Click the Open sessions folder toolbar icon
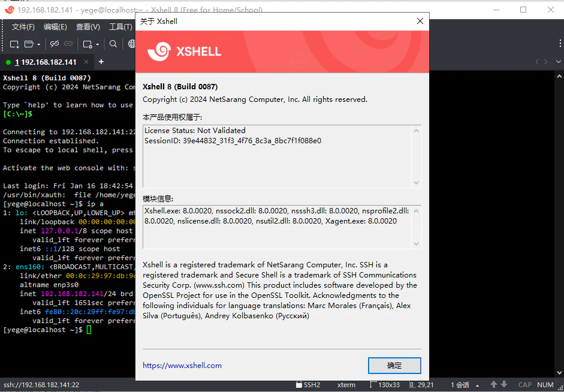The width and height of the screenshot is (564, 392). [x=28, y=43]
